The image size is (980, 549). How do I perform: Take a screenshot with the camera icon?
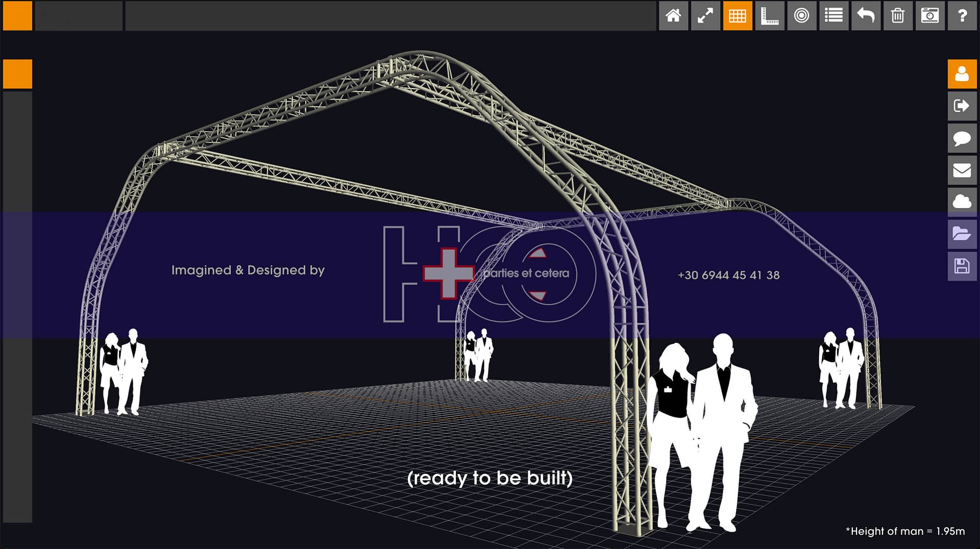pyautogui.click(x=930, y=16)
